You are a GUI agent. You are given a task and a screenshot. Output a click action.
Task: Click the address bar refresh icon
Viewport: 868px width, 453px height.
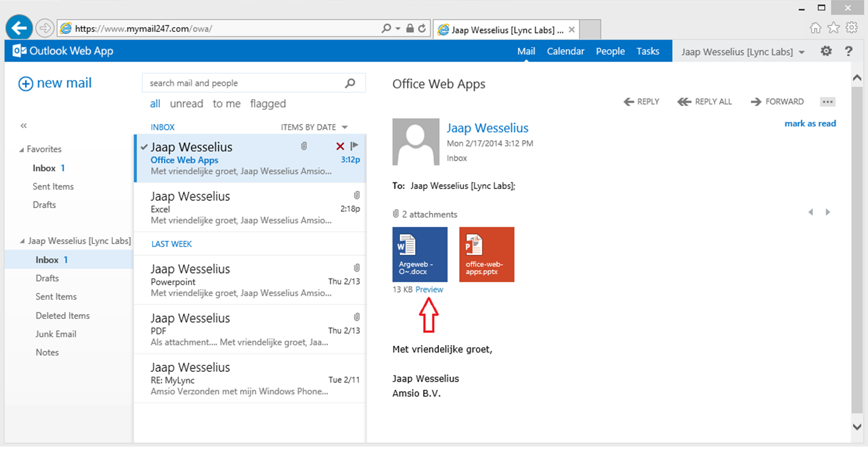click(x=422, y=28)
